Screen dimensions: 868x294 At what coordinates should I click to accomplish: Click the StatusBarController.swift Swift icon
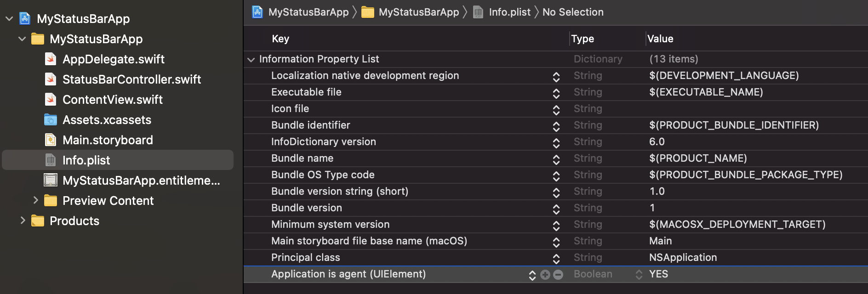[51, 79]
